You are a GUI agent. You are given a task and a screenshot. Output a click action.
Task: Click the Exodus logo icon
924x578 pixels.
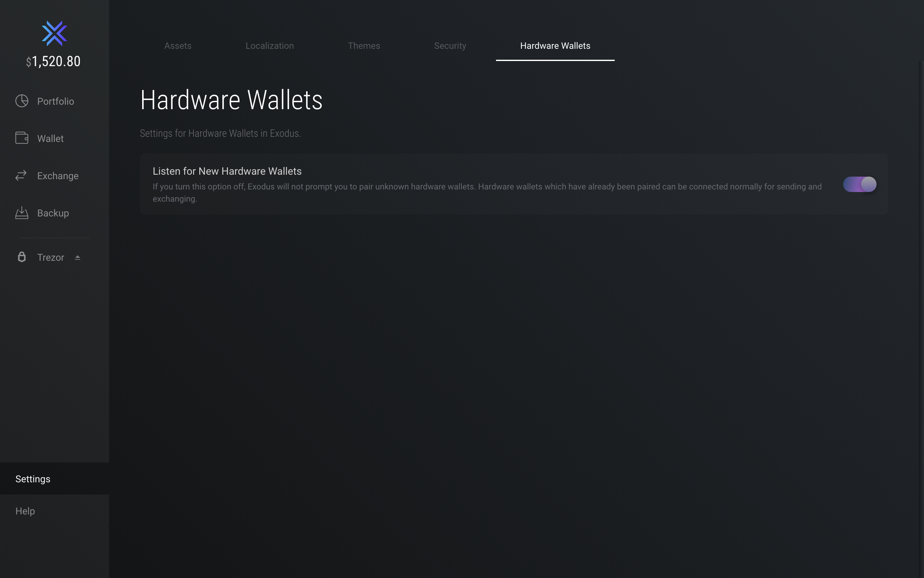pos(54,33)
